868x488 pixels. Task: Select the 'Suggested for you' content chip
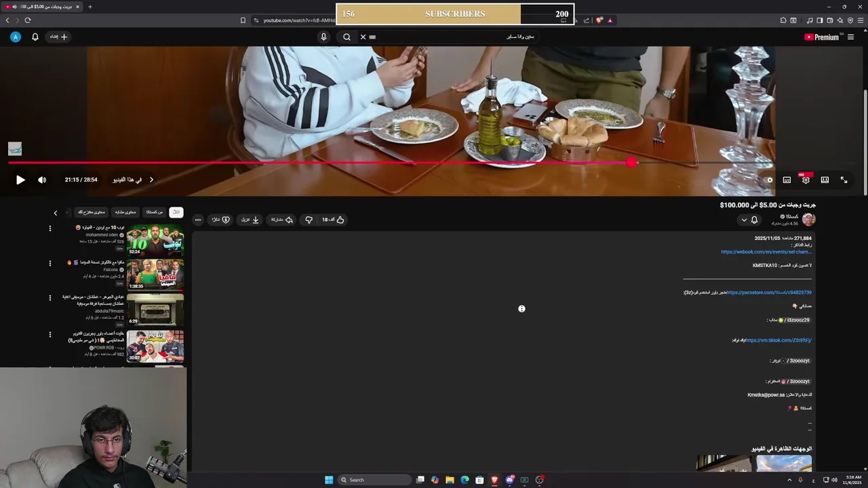click(x=91, y=212)
